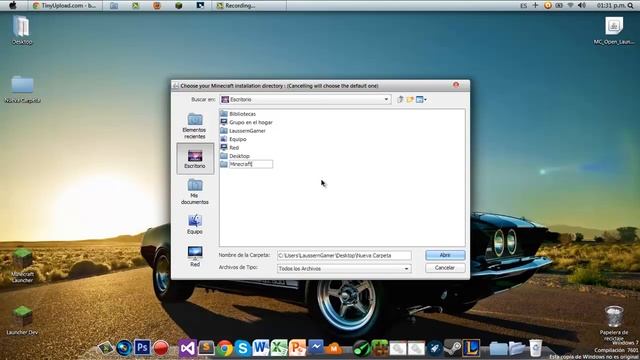This screenshot has height=360, width=640.
Task: Open the recycle bin in the dock
Action: click(x=536, y=348)
